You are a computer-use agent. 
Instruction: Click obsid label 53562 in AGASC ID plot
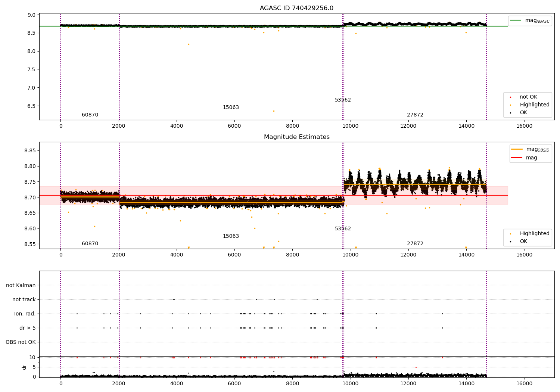pos(343,100)
